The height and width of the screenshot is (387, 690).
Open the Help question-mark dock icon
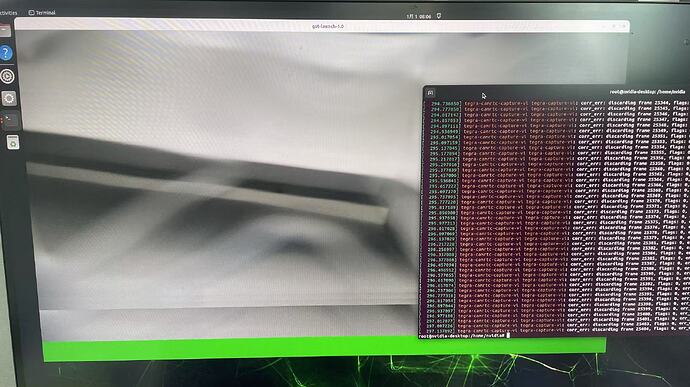6,53
